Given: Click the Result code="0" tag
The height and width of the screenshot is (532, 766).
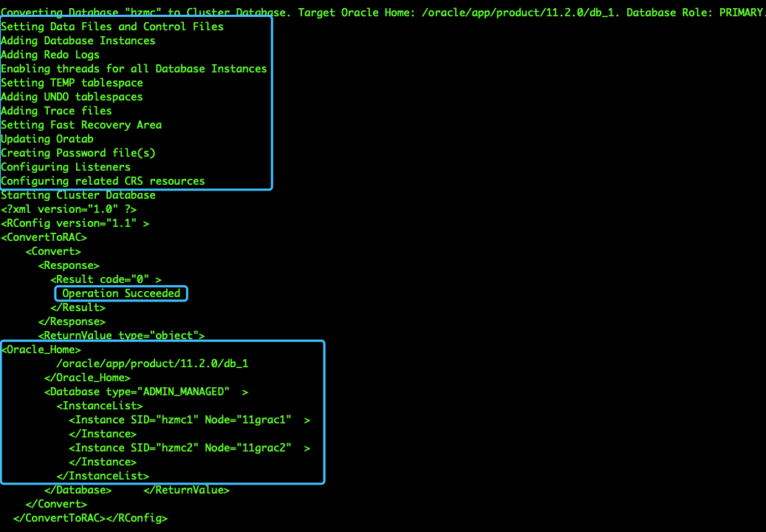Looking at the screenshot, I should (x=106, y=279).
